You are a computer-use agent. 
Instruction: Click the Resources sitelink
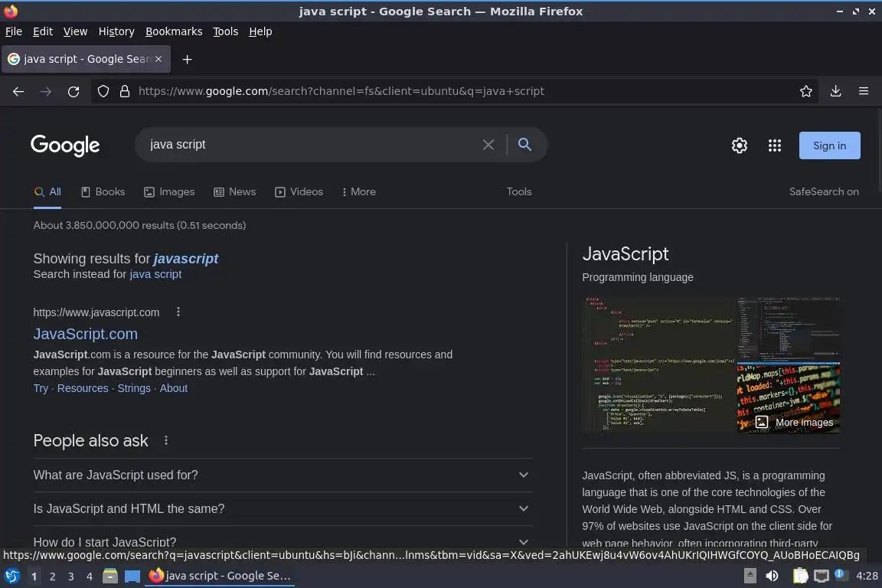pos(83,388)
